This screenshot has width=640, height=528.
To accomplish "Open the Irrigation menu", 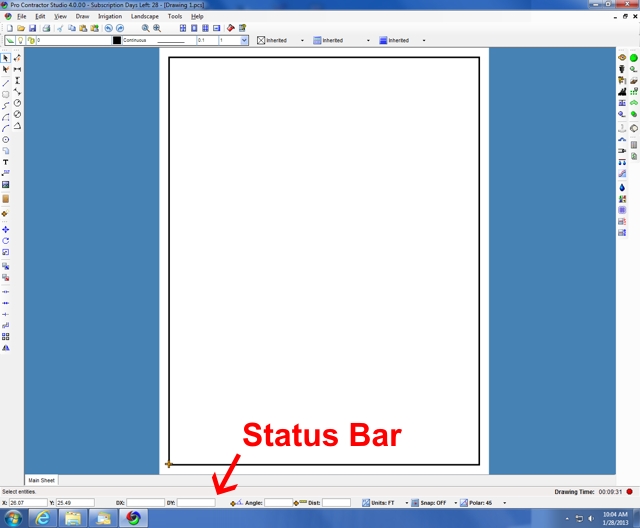I will [x=109, y=17].
